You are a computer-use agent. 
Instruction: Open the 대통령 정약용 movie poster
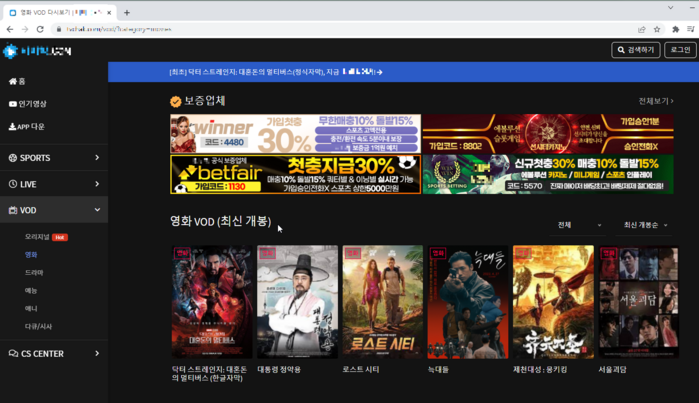tap(297, 302)
